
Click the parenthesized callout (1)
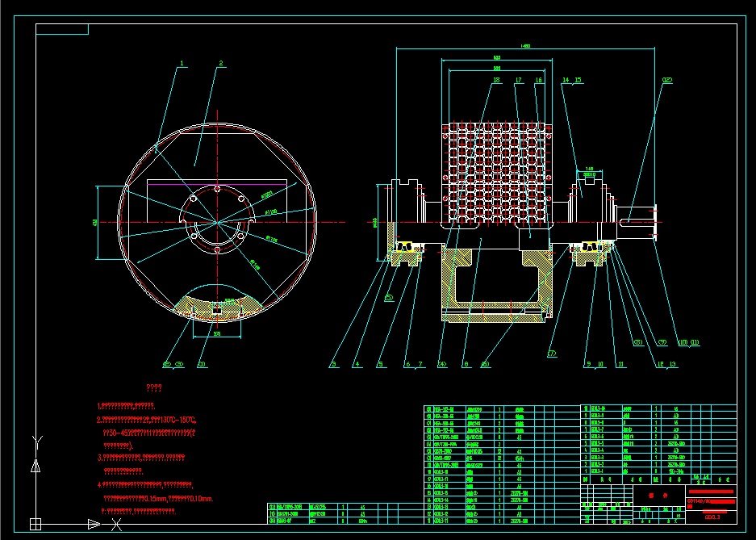click(x=202, y=365)
